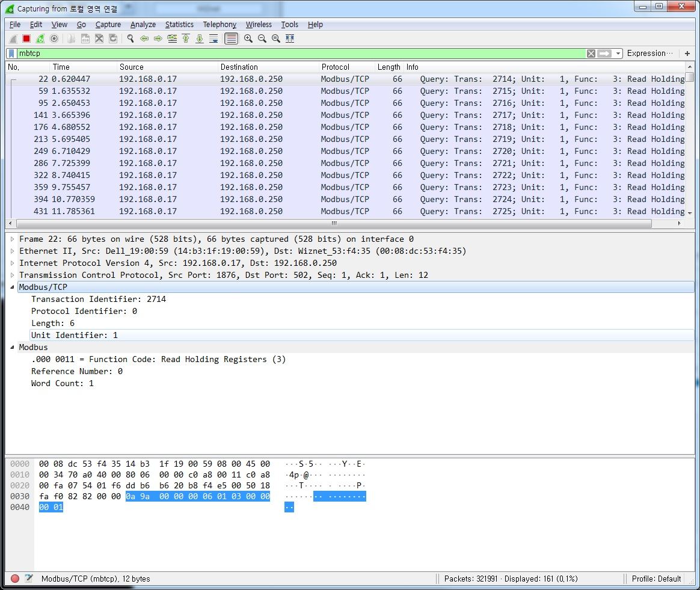
Task: Restart the current capture
Action: coord(40,39)
